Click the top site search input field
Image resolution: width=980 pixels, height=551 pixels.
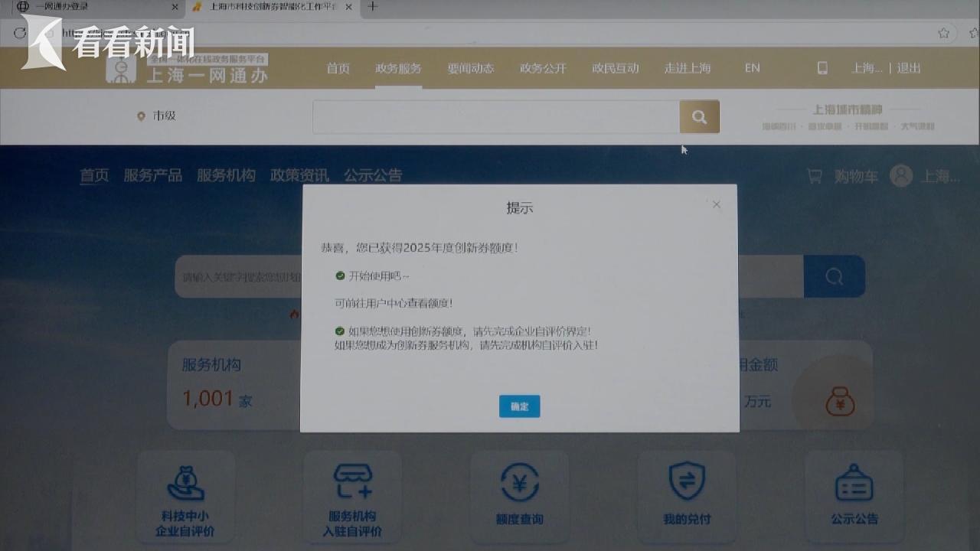[495, 117]
